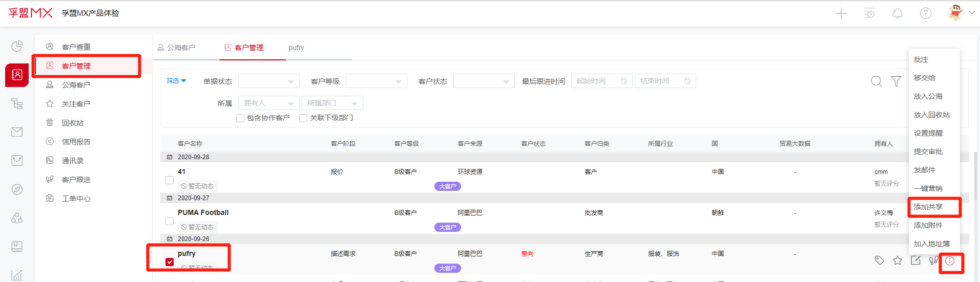Screen dimensions: 980x282
Task: Click star icon on pufry row
Action: click(898, 261)
